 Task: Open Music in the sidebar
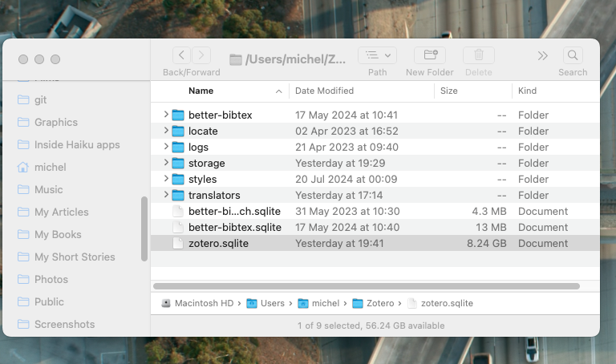point(49,190)
